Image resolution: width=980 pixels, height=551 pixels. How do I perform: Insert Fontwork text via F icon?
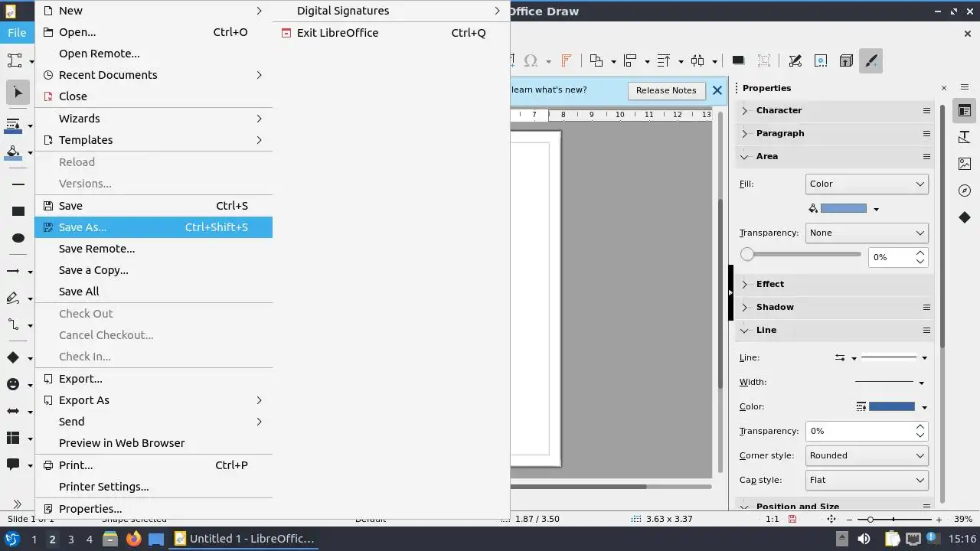pos(567,60)
